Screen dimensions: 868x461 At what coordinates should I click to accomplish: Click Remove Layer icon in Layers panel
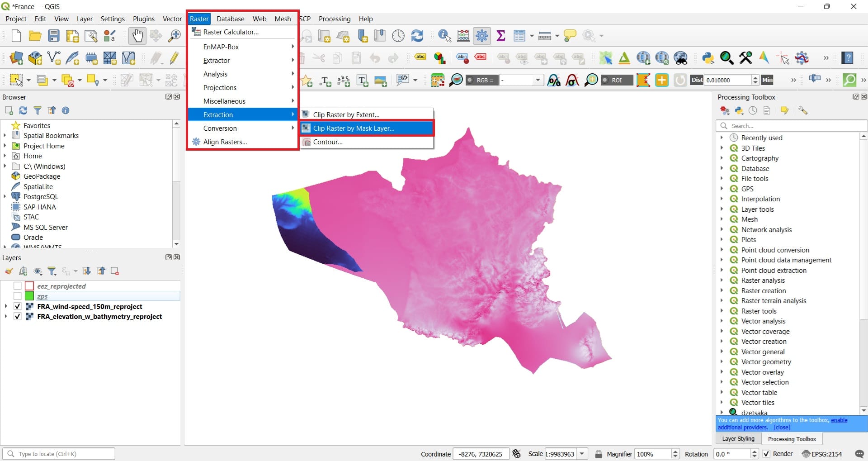coord(114,271)
